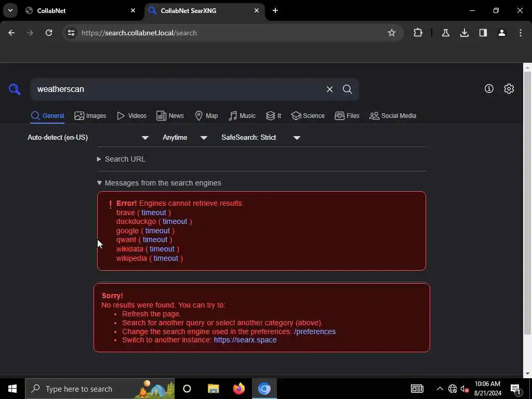Open News and interests taskbar widget
Screen dimensions: 532x399
(x=417, y=389)
